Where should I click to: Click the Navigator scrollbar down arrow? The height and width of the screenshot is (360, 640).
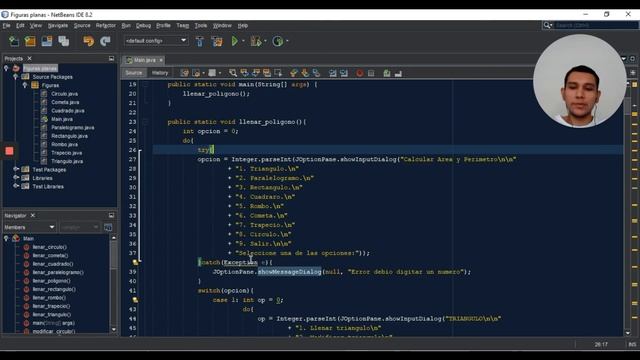113,329
